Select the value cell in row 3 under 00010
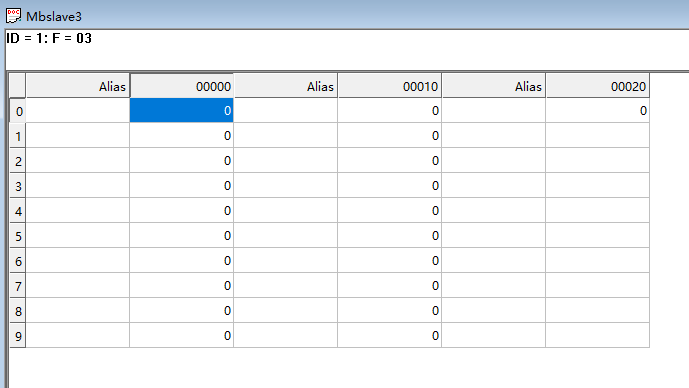Viewport: 689px width, 388px height. (x=389, y=185)
